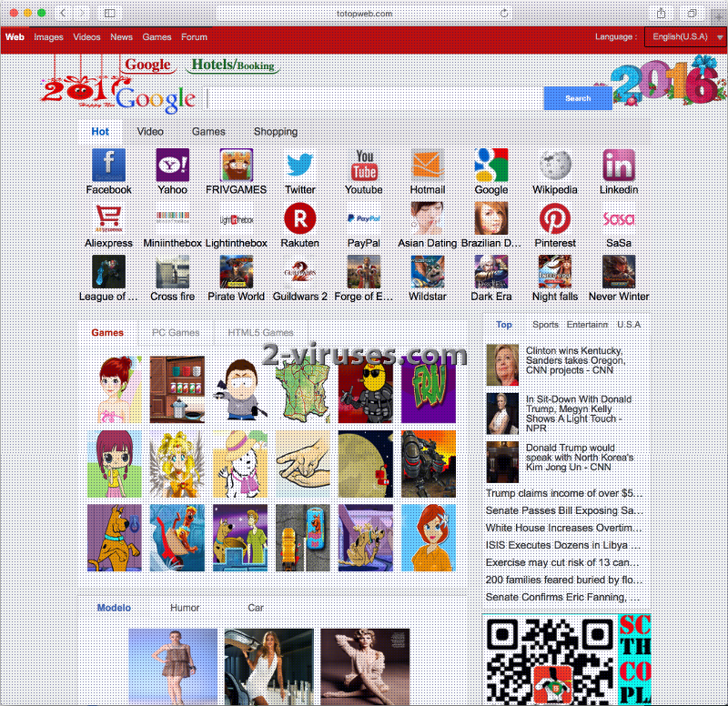The image size is (728, 706).
Task: Switch to the U.S.A news tab
Action: click(x=629, y=325)
